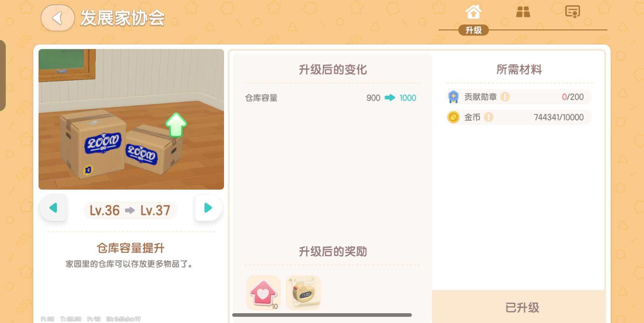Tap the contribution medal info exclamation icon
The height and width of the screenshot is (323, 644).
pos(505,97)
